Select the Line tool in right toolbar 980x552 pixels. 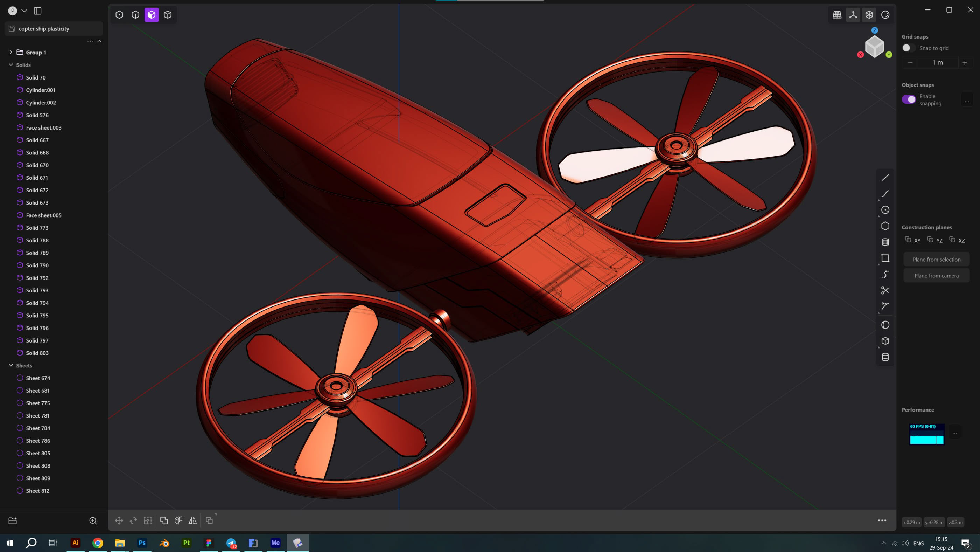885,178
